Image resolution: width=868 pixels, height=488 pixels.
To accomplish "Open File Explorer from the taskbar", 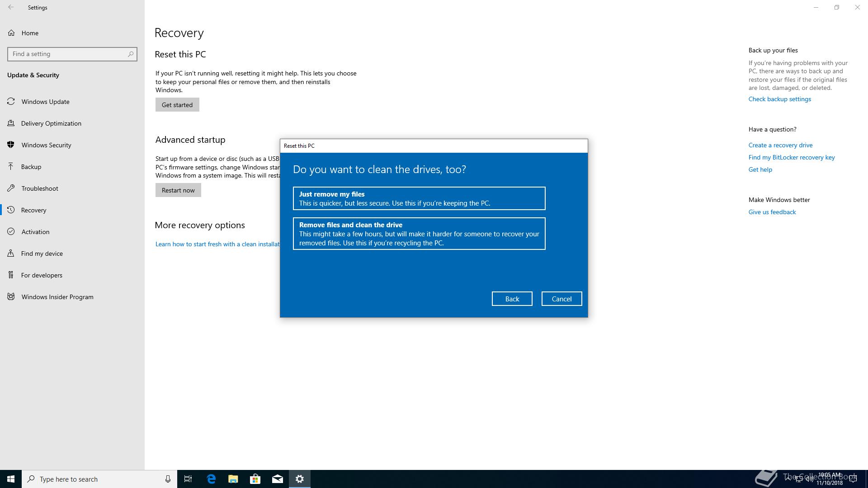I will [233, 479].
